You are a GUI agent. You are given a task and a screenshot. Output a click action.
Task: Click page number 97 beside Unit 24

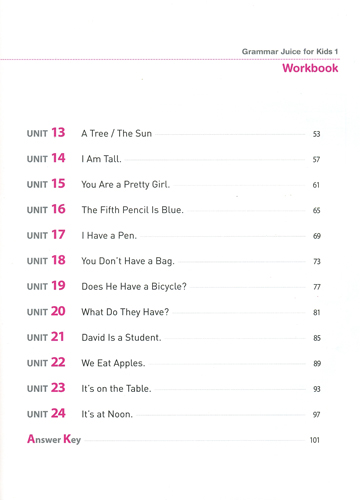pyautogui.click(x=316, y=415)
